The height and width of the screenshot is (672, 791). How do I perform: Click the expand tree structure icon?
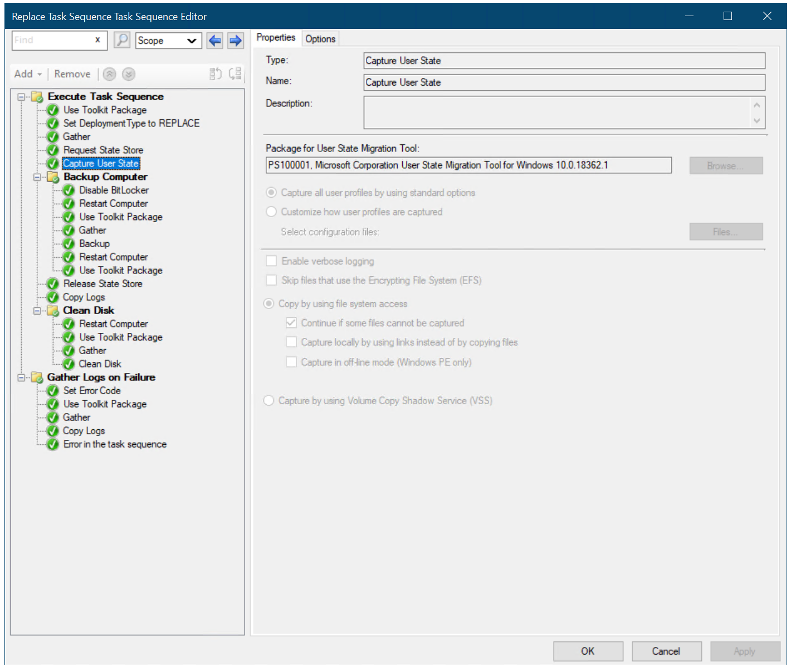point(235,73)
